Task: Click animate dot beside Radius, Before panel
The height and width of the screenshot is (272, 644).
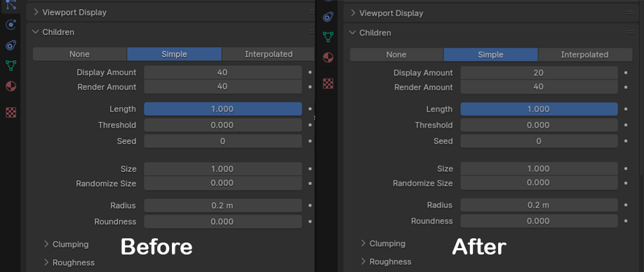Action: tap(310, 205)
